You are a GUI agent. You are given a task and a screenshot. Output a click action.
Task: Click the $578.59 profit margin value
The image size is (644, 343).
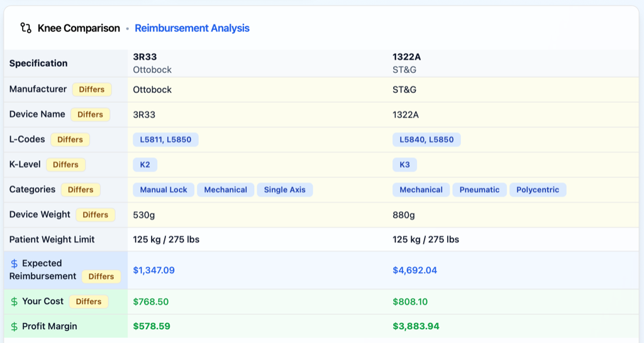point(152,327)
